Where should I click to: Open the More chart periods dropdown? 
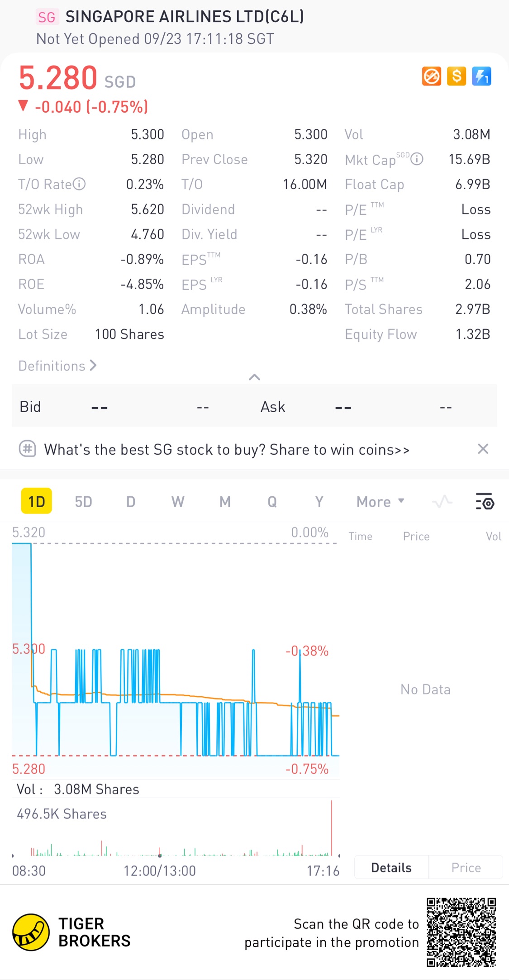coord(380,502)
